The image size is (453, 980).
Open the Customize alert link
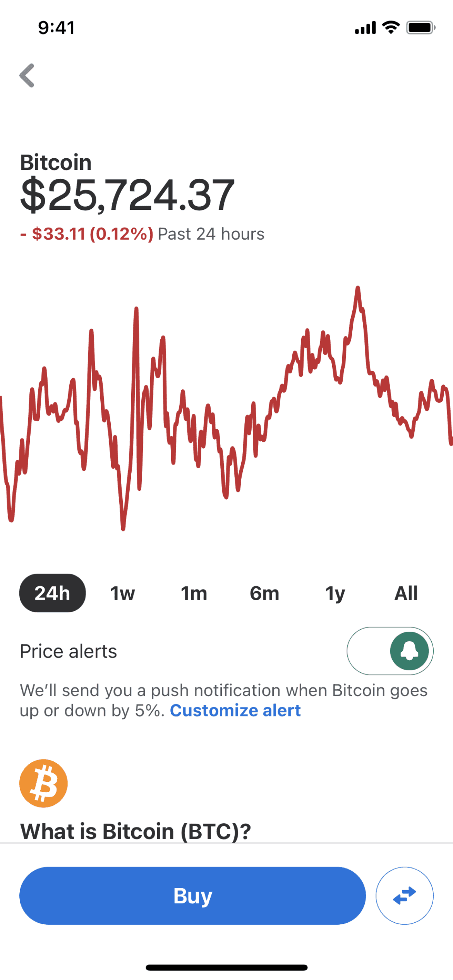click(x=235, y=710)
